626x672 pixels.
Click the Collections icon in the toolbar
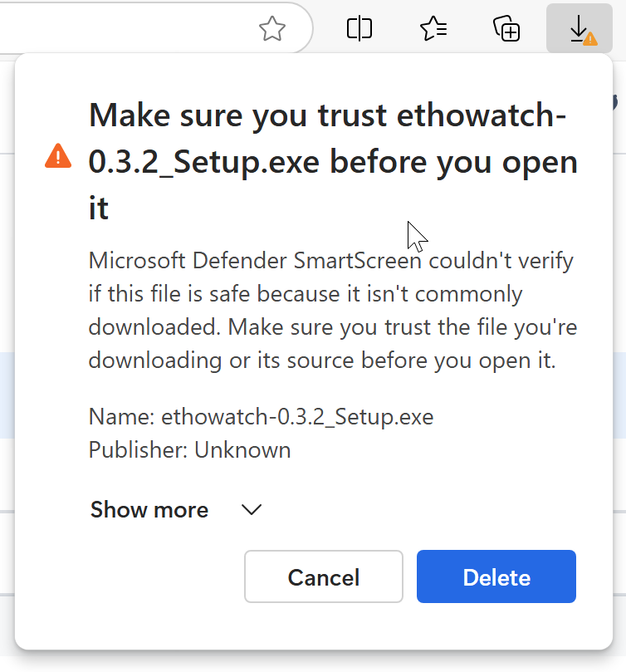click(x=506, y=29)
